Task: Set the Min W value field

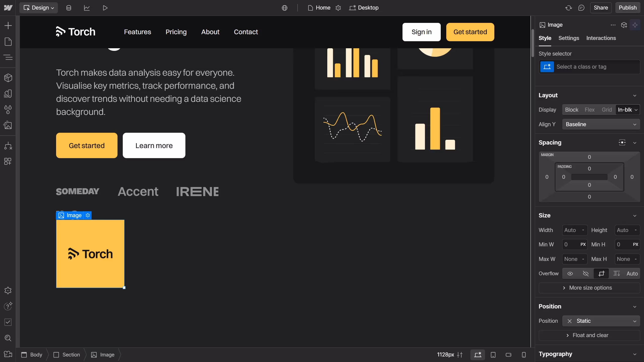Action: pyautogui.click(x=571, y=244)
